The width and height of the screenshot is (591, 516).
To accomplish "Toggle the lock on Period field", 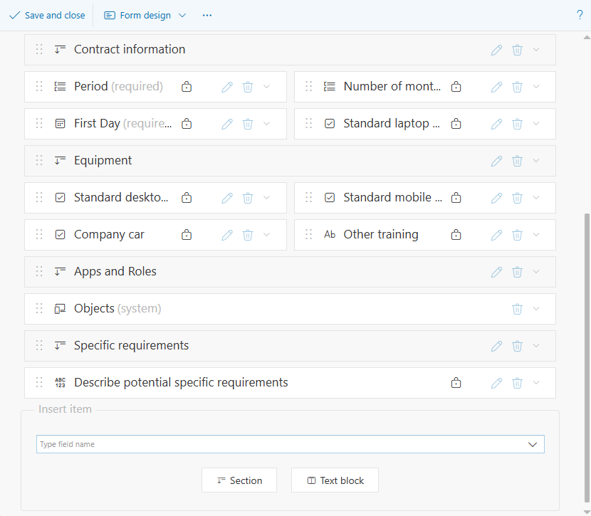I will (x=187, y=87).
